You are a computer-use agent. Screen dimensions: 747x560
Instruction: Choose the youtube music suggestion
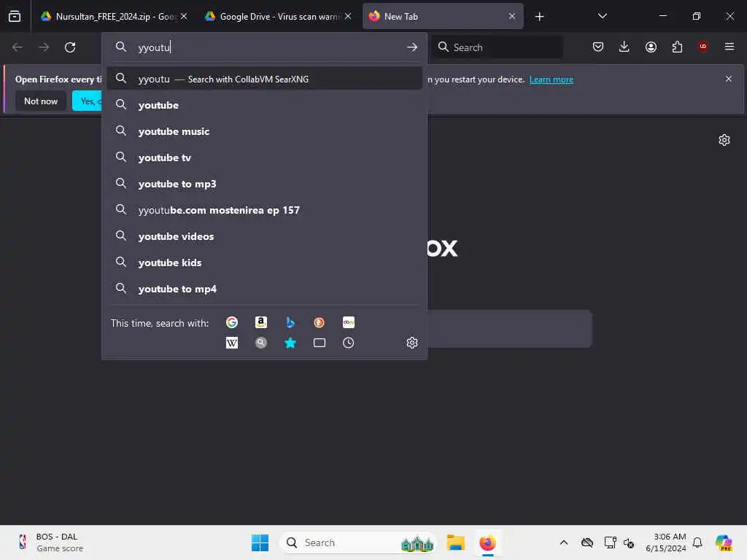pyautogui.click(x=264, y=131)
